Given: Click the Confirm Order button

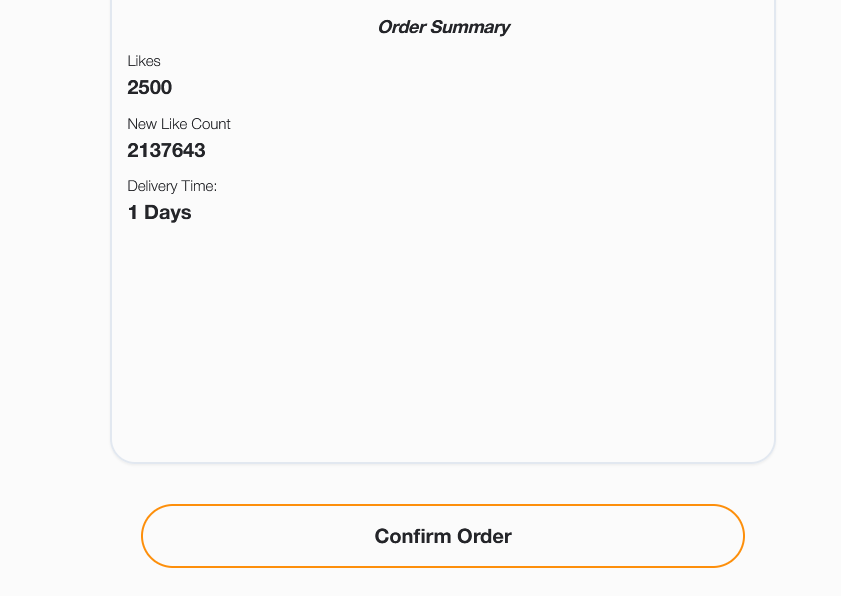Looking at the screenshot, I should click(443, 536).
